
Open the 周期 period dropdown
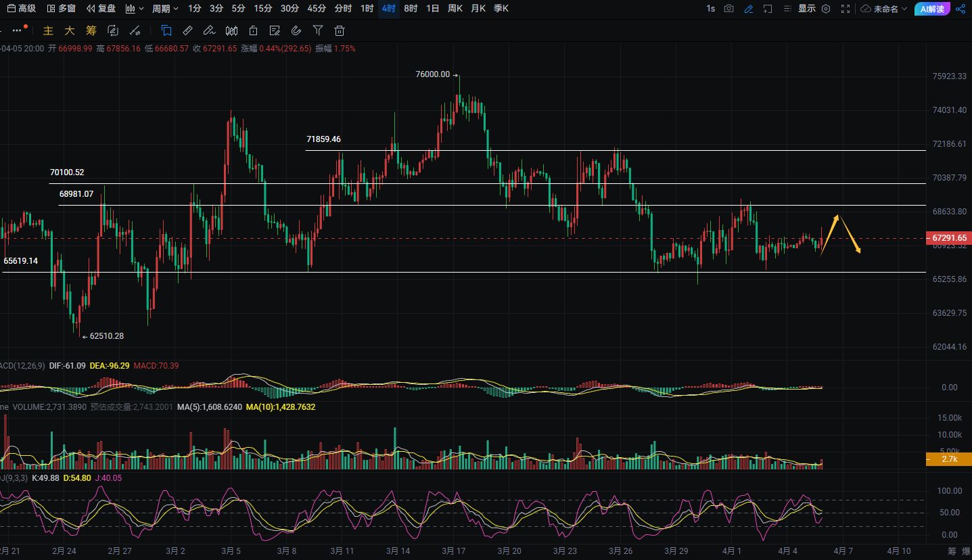[165, 9]
